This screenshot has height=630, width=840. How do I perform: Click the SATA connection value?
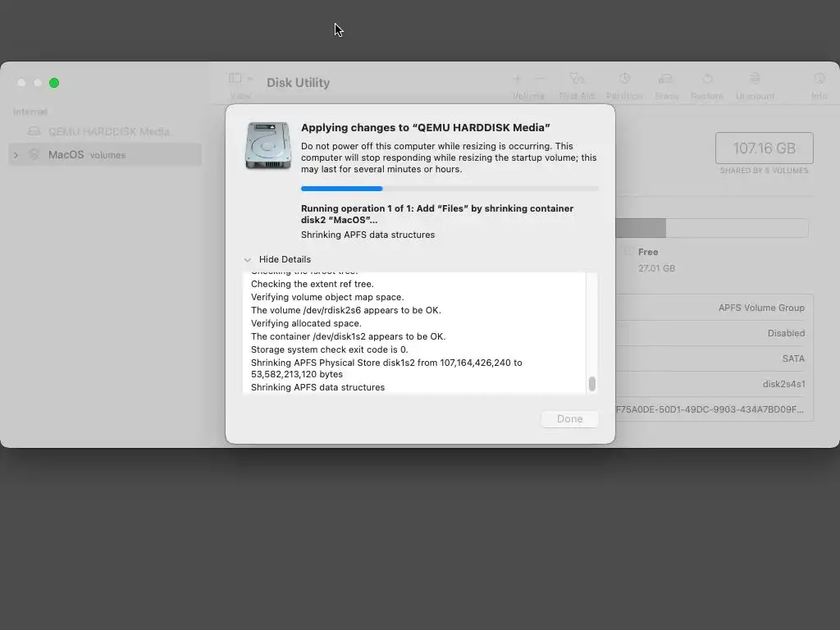click(x=793, y=359)
